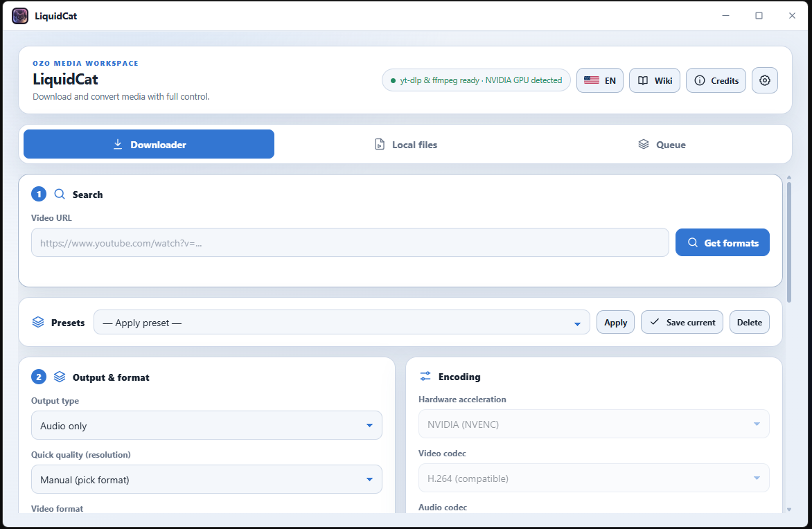Click the LiquidCat app logo in title bar
Screen dimensions: 812x529
[20, 16]
